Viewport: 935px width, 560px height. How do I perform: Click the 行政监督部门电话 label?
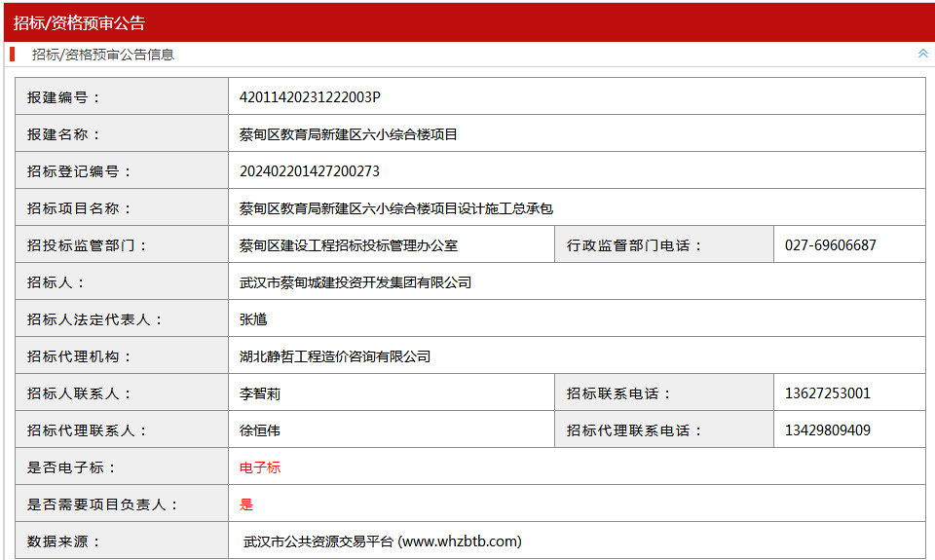(634, 245)
